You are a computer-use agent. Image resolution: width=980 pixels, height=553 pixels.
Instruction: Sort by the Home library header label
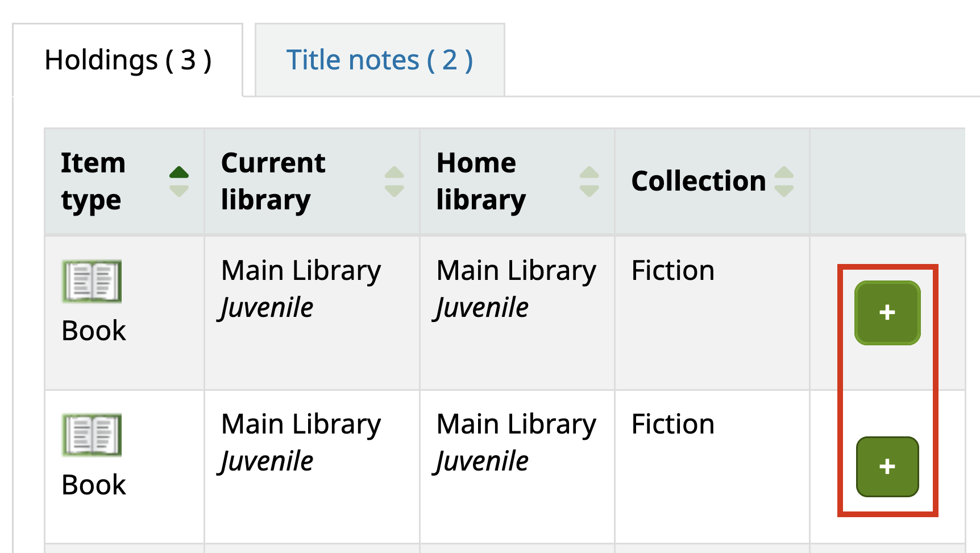[x=481, y=181]
